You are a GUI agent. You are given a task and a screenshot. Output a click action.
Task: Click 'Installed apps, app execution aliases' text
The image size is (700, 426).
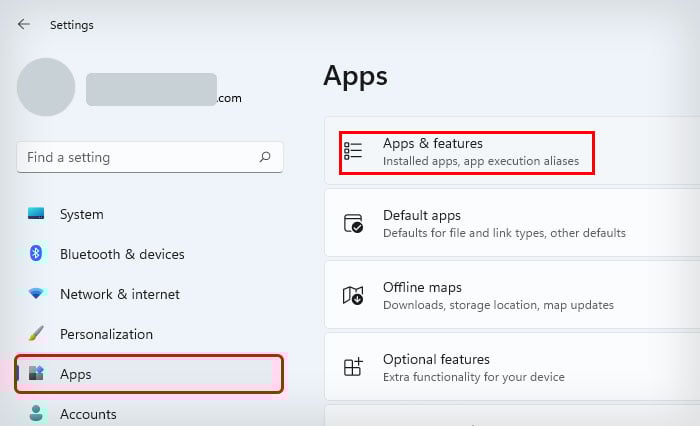481,161
